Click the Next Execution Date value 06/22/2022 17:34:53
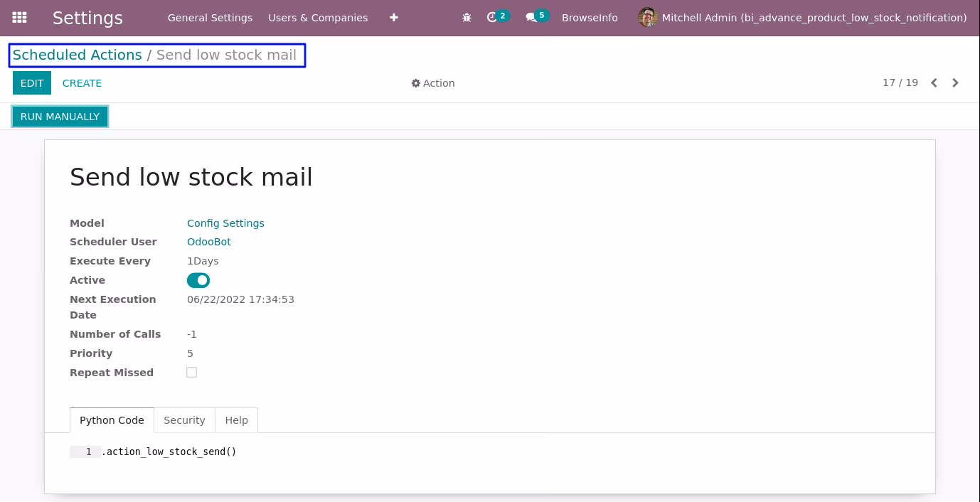The height and width of the screenshot is (502, 980). pyautogui.click(x=240, y=299)
